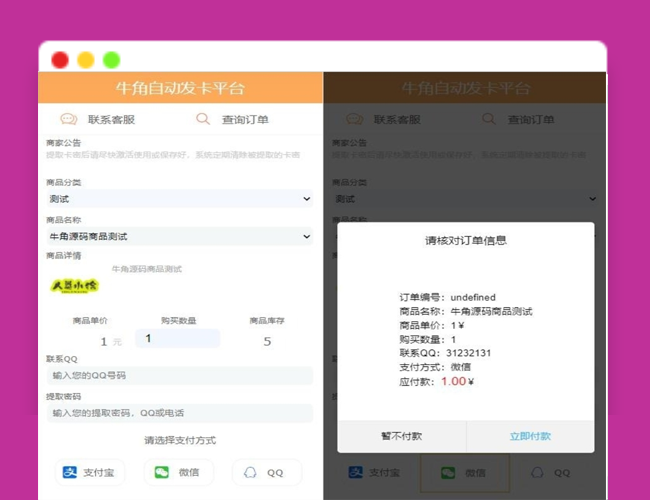The image size is (650, 500).
Task: Click the order search magnifier icon, left panel
Action: [203, 119]
